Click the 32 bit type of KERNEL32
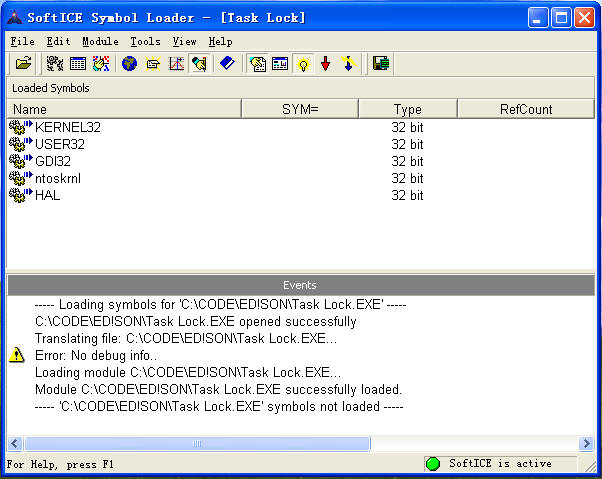 (407, 127)
